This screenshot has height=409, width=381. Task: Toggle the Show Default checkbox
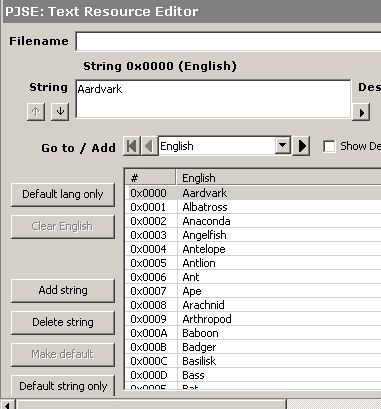point(329,146)
